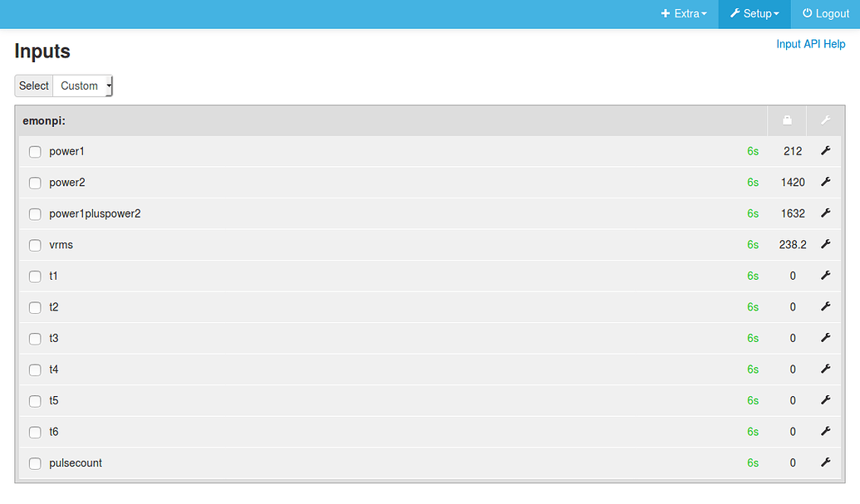
Task: Expand the Setup dropdown menu
Action: point(754,13)
